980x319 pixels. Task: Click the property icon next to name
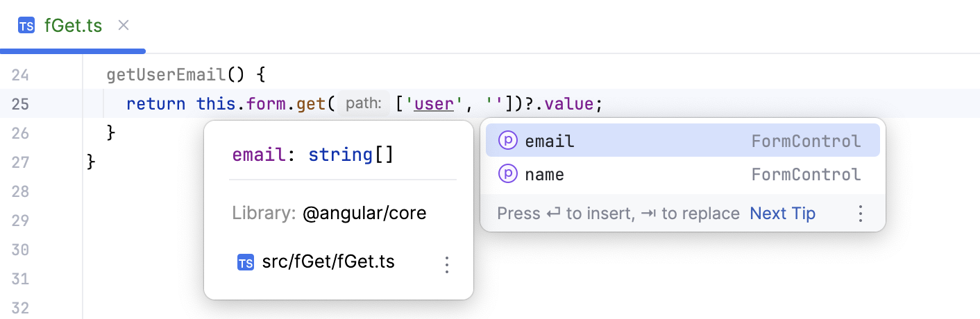click(x=508, y=175)
